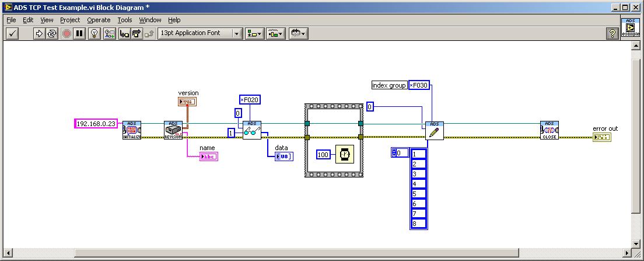Select the ADS Revision VI node
644x261 pixels.
point(173,130)
